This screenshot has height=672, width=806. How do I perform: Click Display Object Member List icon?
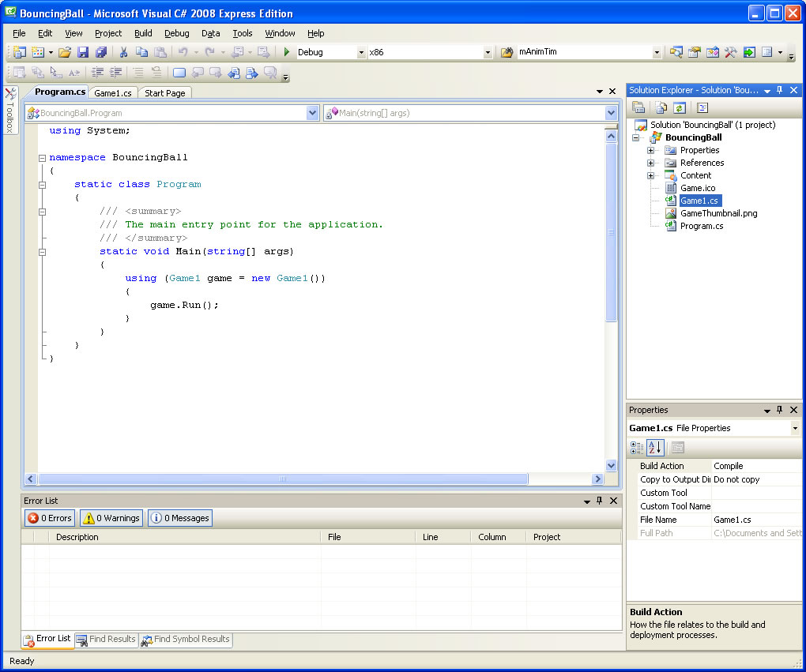click(x=20, y=73)
